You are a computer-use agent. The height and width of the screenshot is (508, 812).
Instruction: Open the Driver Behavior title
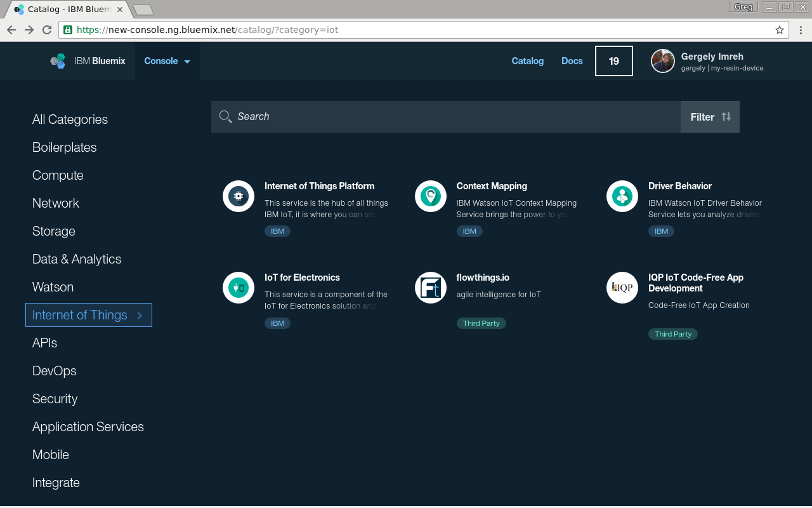[680, 186]
